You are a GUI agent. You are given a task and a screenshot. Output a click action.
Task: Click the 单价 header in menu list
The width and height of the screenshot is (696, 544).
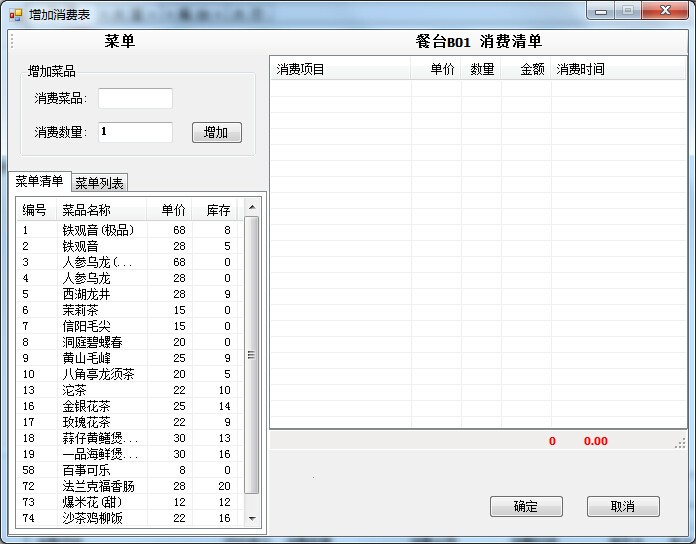click(x=169, y=210)
